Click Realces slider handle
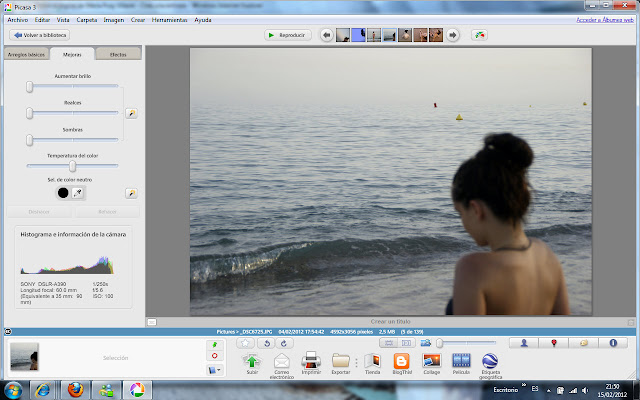 coord(29,113)
